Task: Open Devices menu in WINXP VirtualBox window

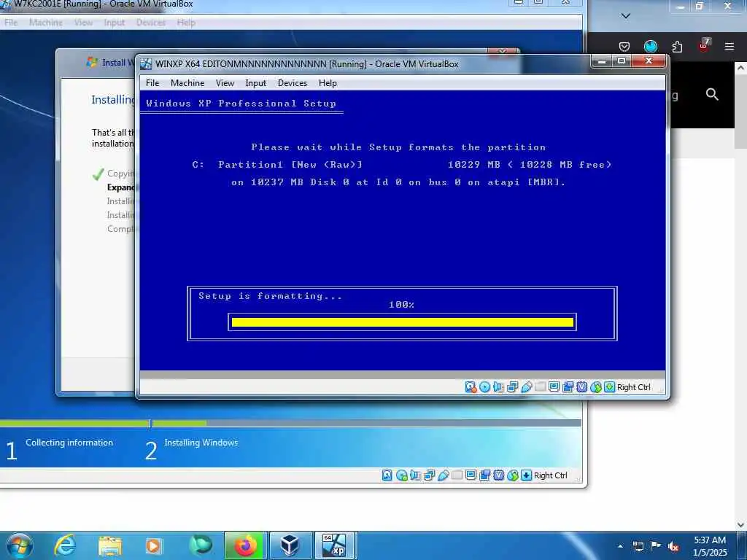Action: point(293,83)
